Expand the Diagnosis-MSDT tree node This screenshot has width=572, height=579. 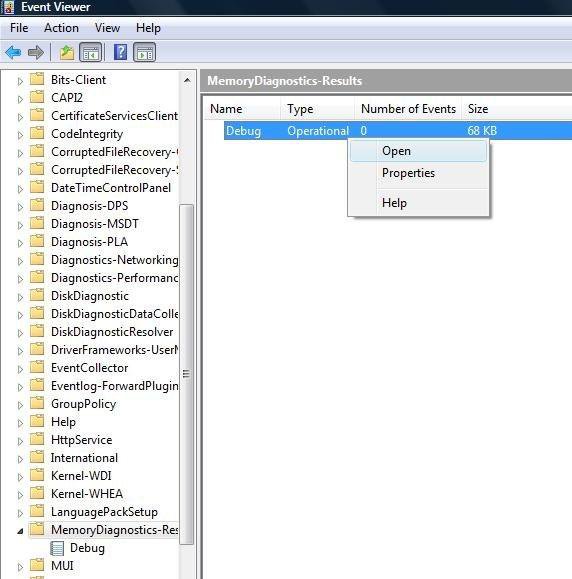click(x=20, y=225)
